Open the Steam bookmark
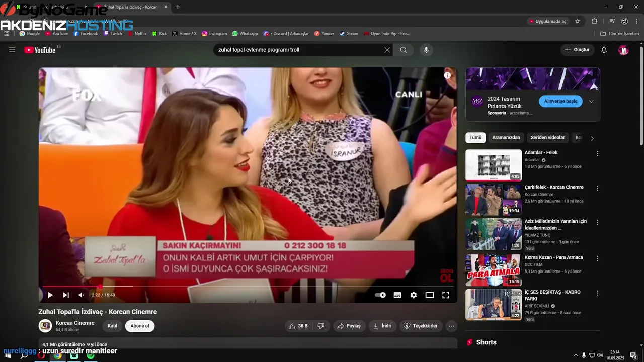The width and height of the screenshot is (644, 362). click(349, 34)
